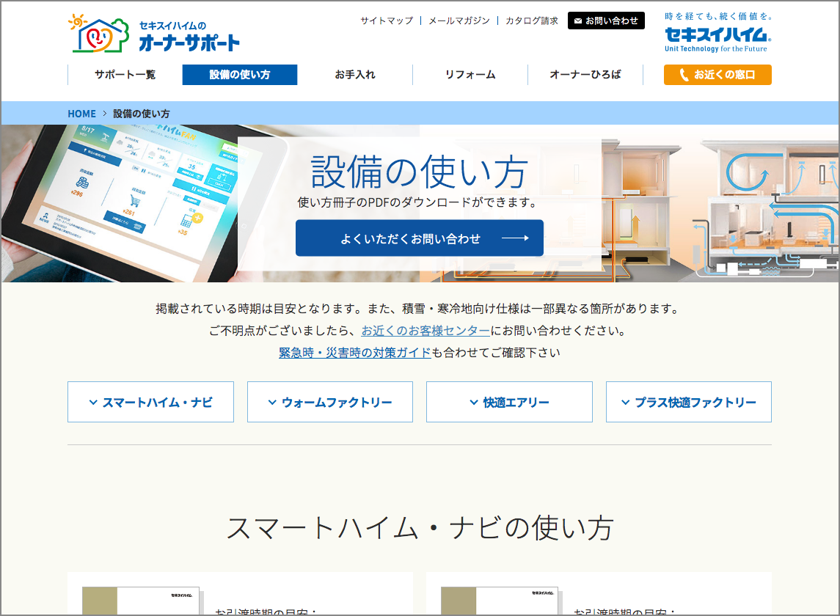Screen dimensions: 840x616
Task: Click the right booklet thumbnail at bottom
Action: pyautogui.click(x=500, y=601)
